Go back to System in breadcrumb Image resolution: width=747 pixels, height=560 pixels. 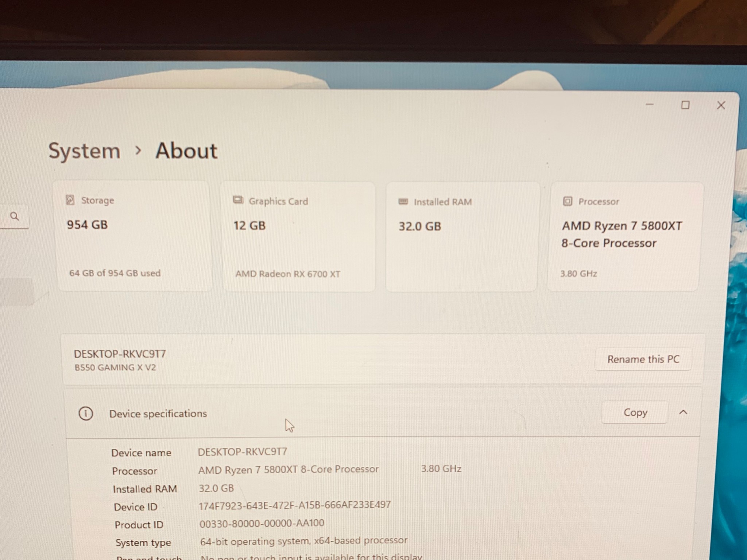[84, 151]
